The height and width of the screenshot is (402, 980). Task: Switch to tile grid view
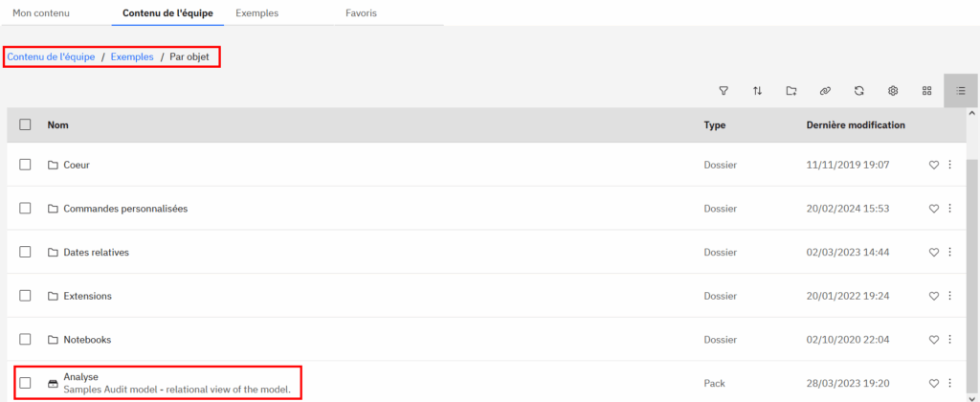point(926,91)
